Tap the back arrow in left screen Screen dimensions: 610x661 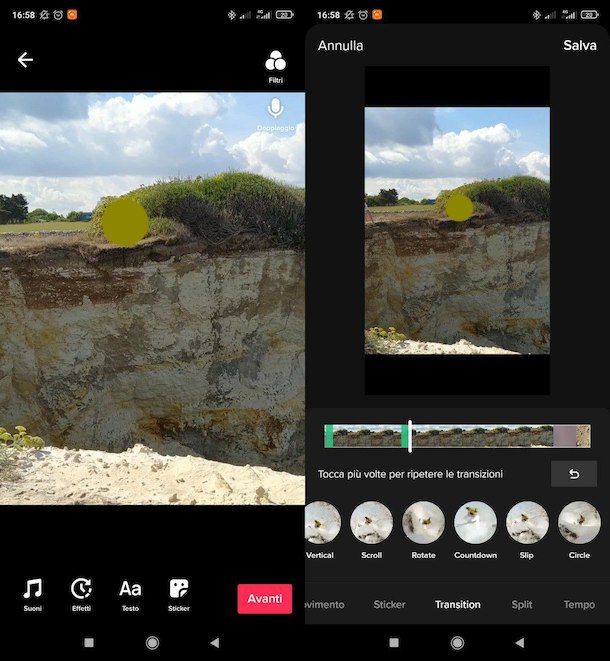[x=25, y=60]
